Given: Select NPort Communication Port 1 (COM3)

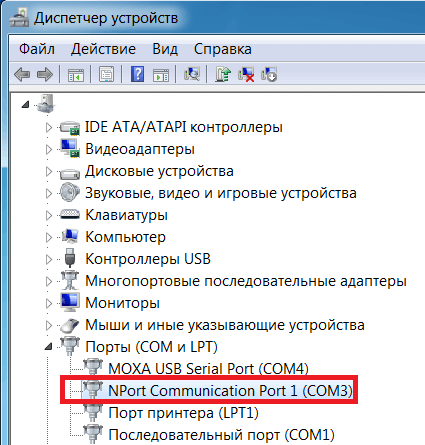Looking at the screenshot, I should click(230, 390).
